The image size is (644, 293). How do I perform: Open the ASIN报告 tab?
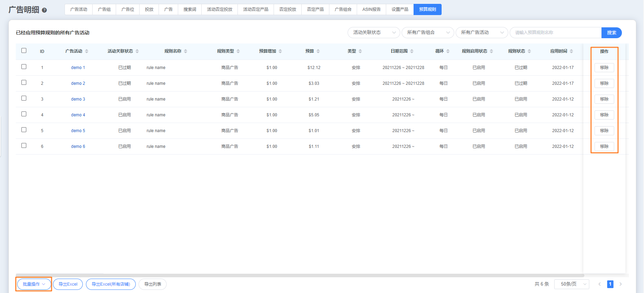(x=371, y=9)
